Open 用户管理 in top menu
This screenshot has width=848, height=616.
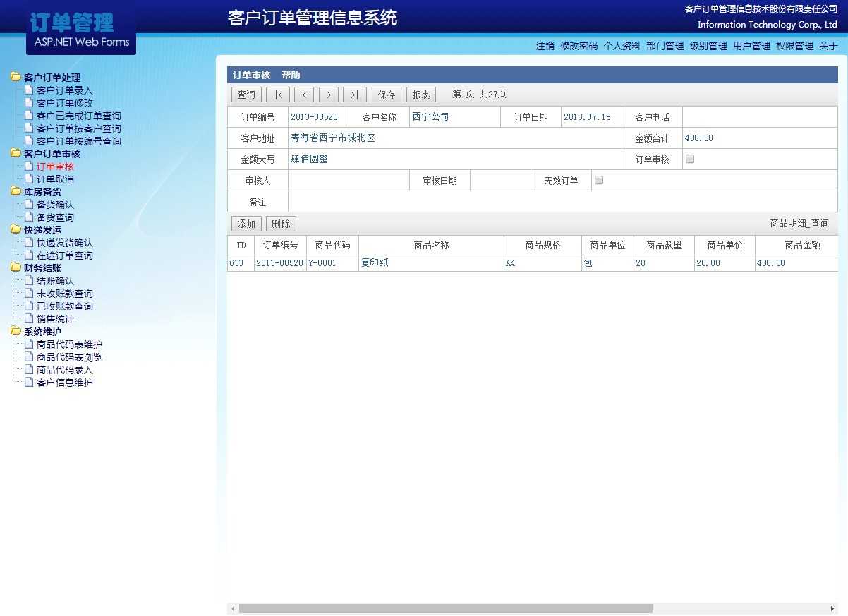(x=751, y=46)
